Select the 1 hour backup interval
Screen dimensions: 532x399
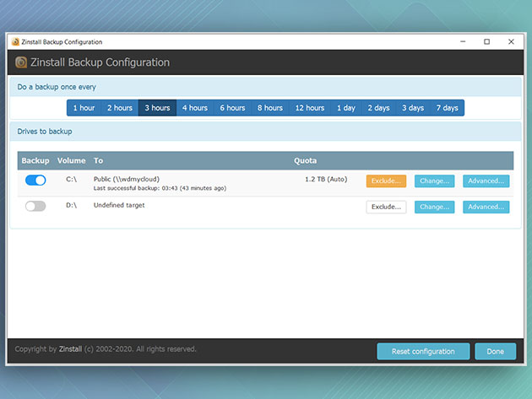(x=84, y=108)
